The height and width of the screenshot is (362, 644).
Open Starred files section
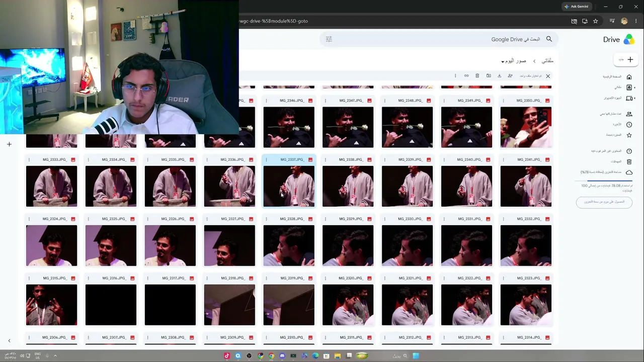[x=619, y=135]
